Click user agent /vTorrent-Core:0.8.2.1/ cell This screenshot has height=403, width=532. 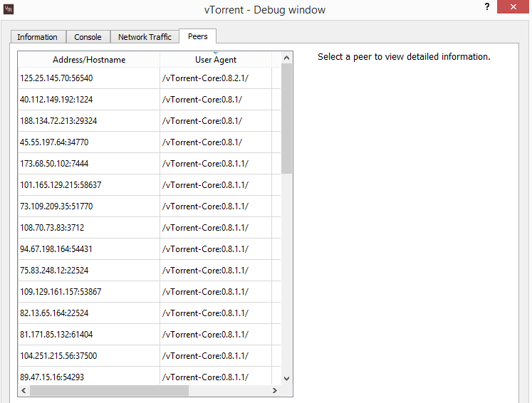[216, 78]
